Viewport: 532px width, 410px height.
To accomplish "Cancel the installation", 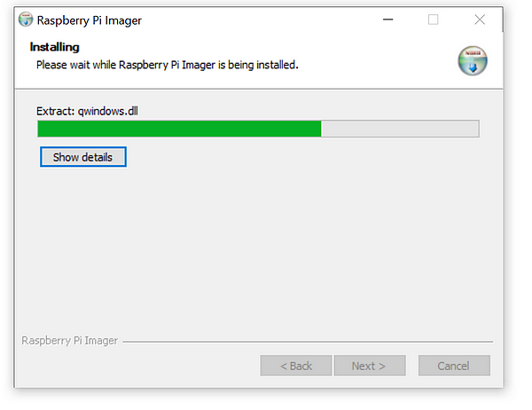I will pyautogui.click(x=454, y=366).
